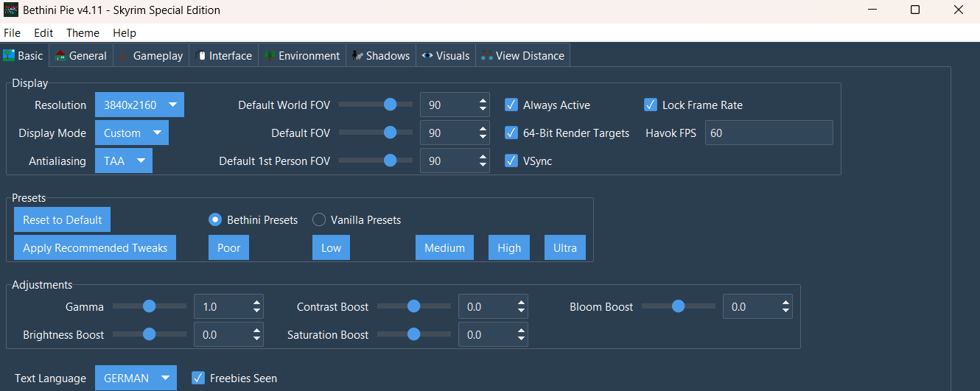The image size is (980, 391).
Task: Increase Contrast Boost with up arrow
Action: click(522, 302)
